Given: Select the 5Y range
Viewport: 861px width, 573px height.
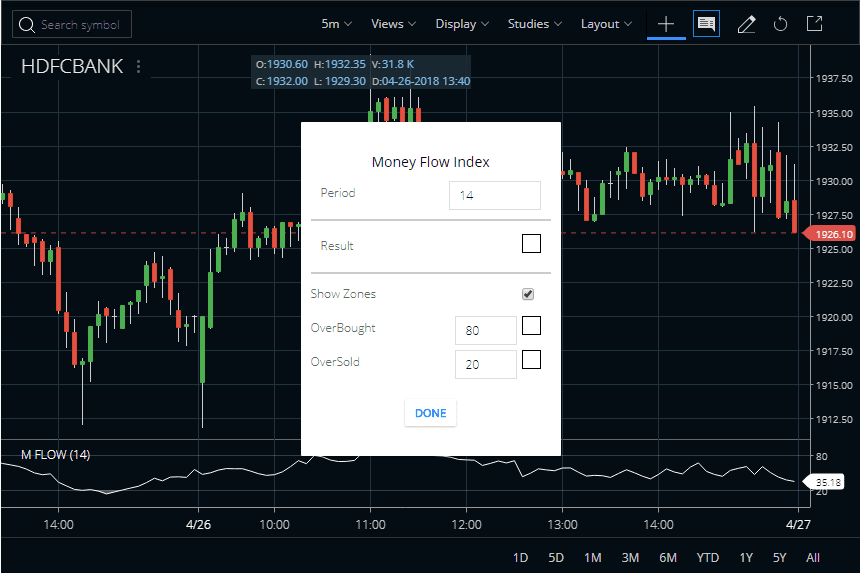Looking at the screenshot, I should pos(780,558).
